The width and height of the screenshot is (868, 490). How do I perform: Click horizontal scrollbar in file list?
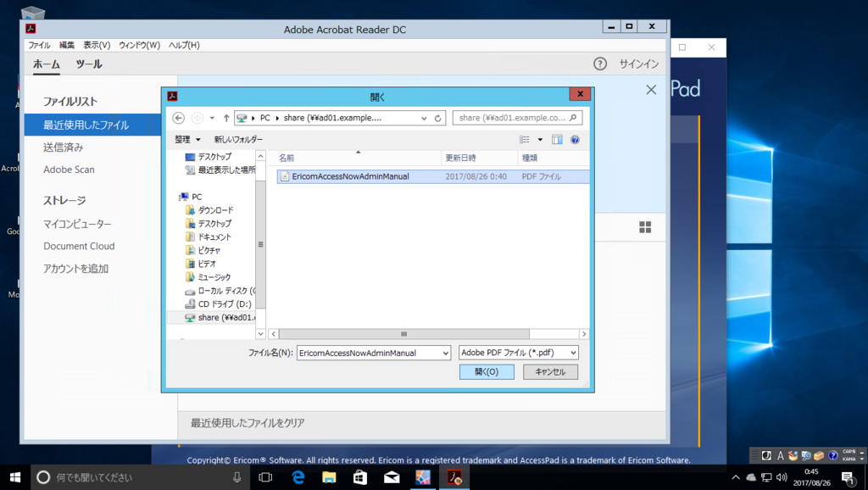(x=404, y=334)
